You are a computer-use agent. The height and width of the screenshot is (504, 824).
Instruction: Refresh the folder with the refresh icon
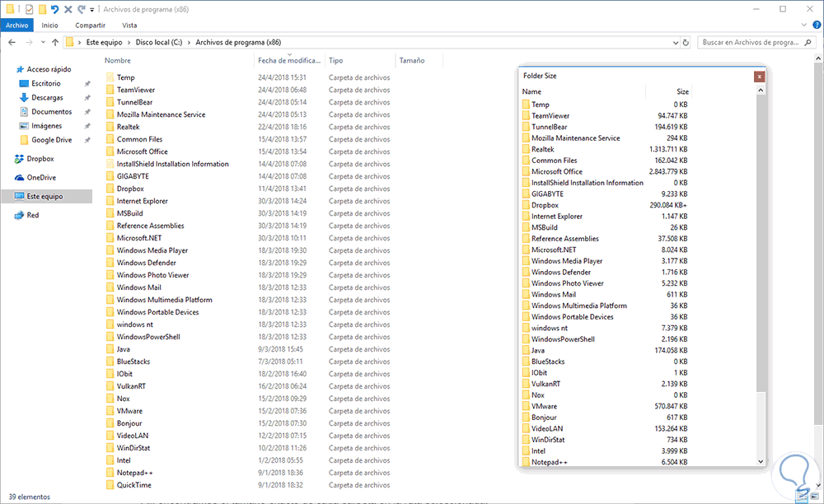686,43
